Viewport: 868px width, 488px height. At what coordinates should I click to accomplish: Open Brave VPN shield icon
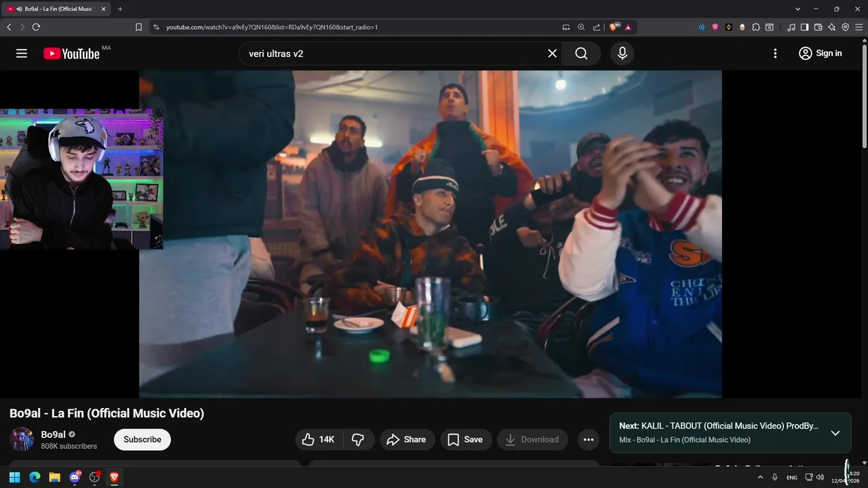coord(846,27)
